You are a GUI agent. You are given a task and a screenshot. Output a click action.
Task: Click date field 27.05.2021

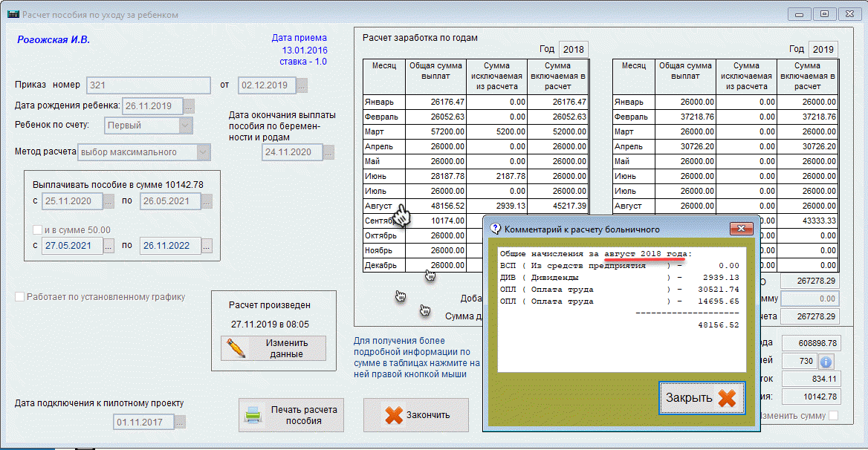point(72,246)
